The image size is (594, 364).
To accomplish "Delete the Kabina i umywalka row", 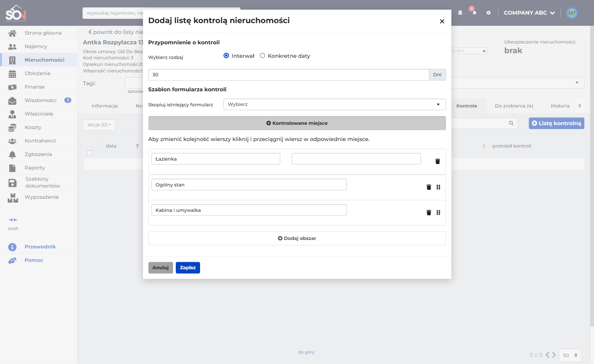I will 429,213.
